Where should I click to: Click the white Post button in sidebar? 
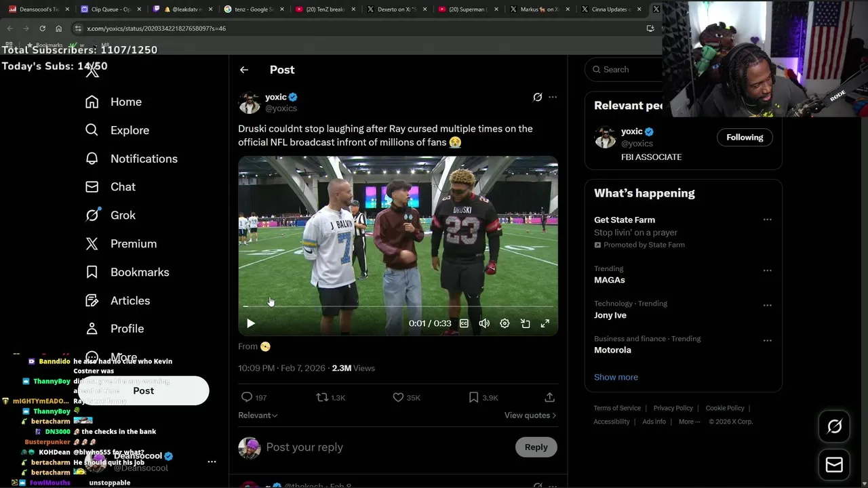click(x=143, y=390)
